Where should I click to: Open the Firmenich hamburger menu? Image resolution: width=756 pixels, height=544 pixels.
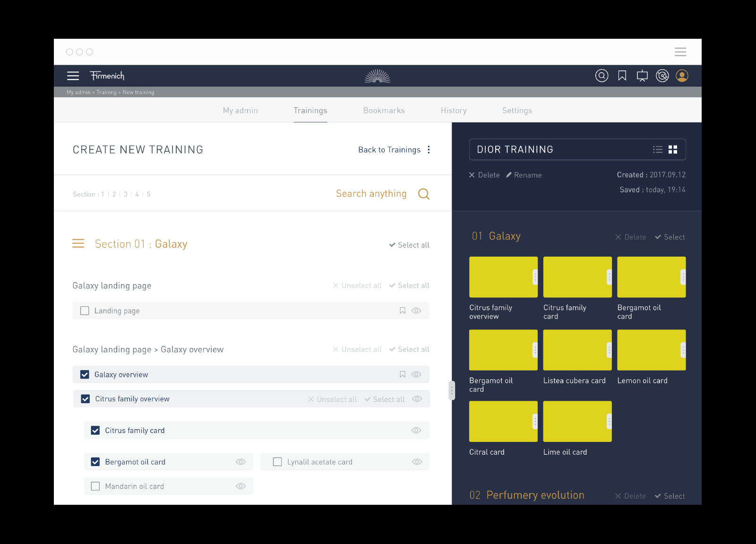coord(73,76)
